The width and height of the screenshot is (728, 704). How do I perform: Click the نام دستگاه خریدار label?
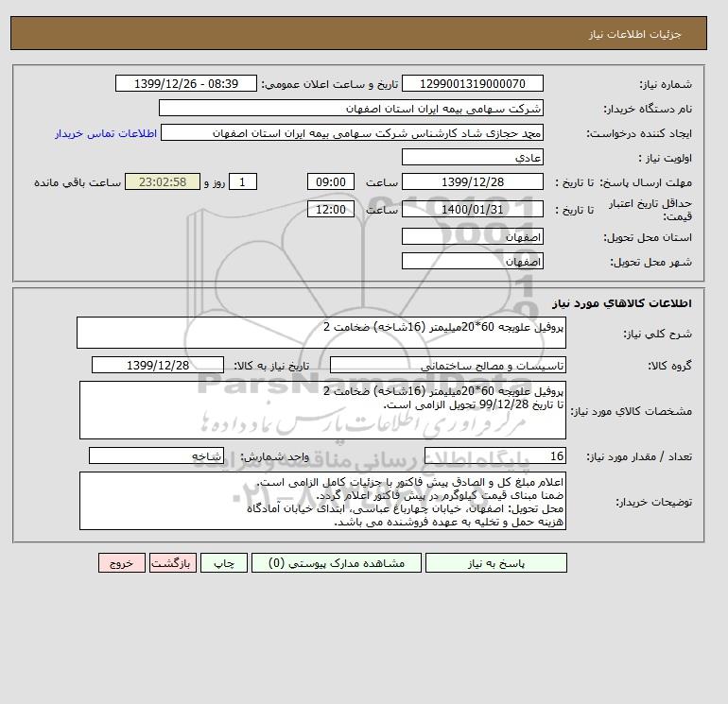648,109
